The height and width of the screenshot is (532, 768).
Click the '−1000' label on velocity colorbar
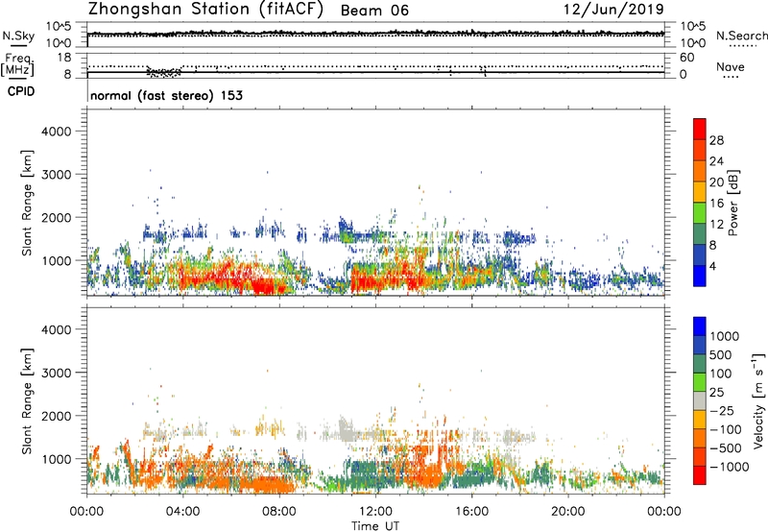tap(730, 467)
